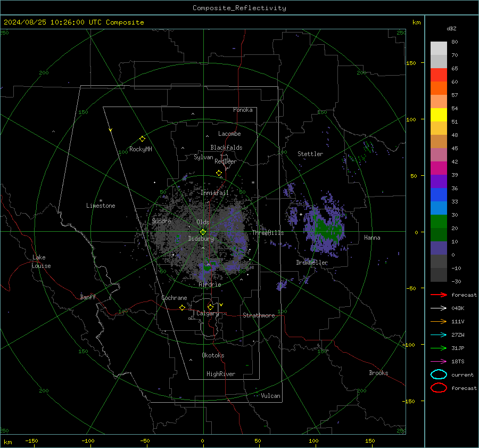Click the red swatch on dBZ scale
The width and height of the screenshot is (479, 448).
439,75
